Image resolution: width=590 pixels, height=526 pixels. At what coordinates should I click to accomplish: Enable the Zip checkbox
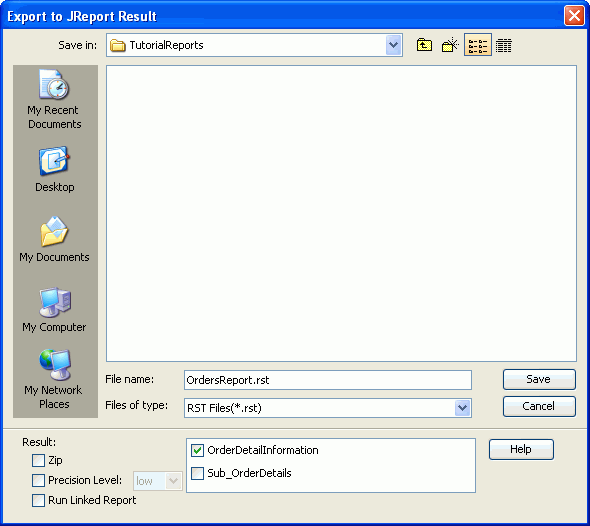[x=38, y=460]
